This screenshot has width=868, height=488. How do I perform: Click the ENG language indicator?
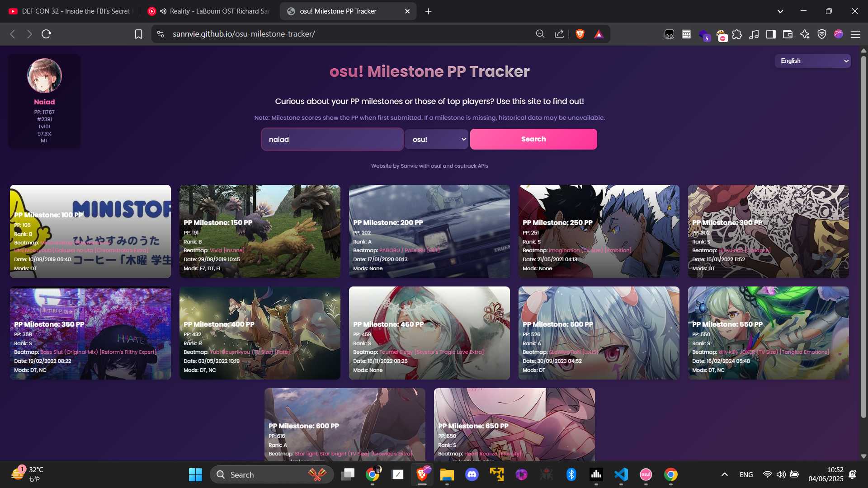(x=746, y=474)
